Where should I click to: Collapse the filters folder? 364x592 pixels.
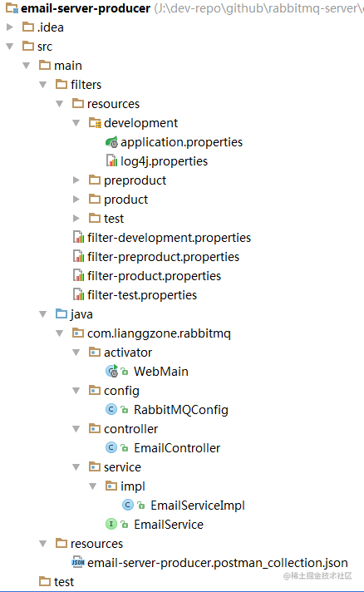tap(43, 85)
